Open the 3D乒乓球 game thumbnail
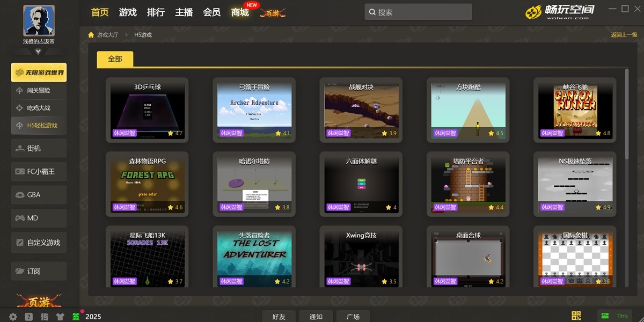Screen dimensions: 644x322 click(147, 110)
